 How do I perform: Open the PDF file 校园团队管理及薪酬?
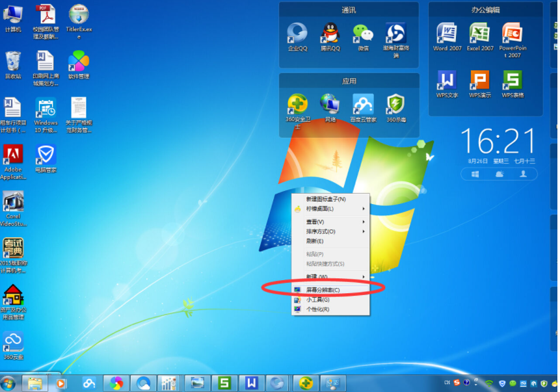pos(46,21)
